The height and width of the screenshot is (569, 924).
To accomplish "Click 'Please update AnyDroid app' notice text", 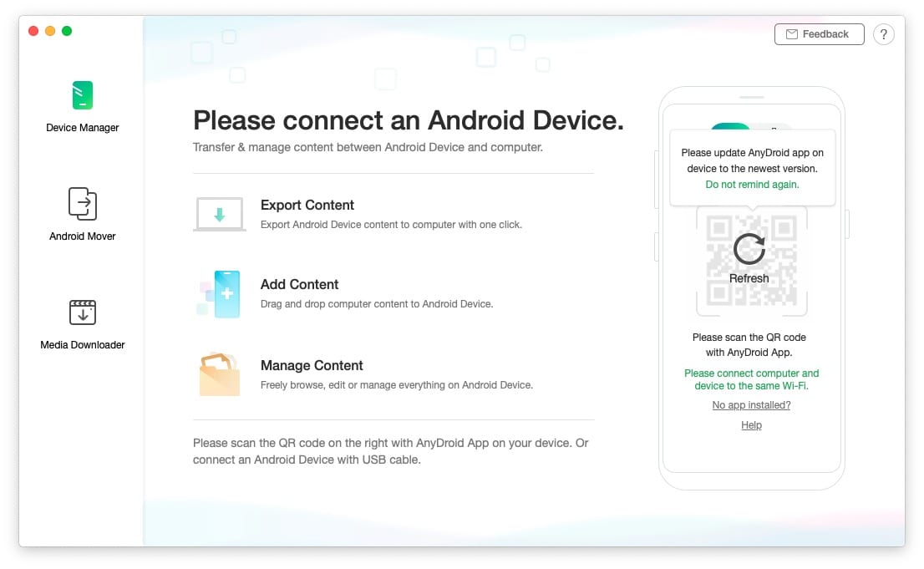I will [752, 160].
